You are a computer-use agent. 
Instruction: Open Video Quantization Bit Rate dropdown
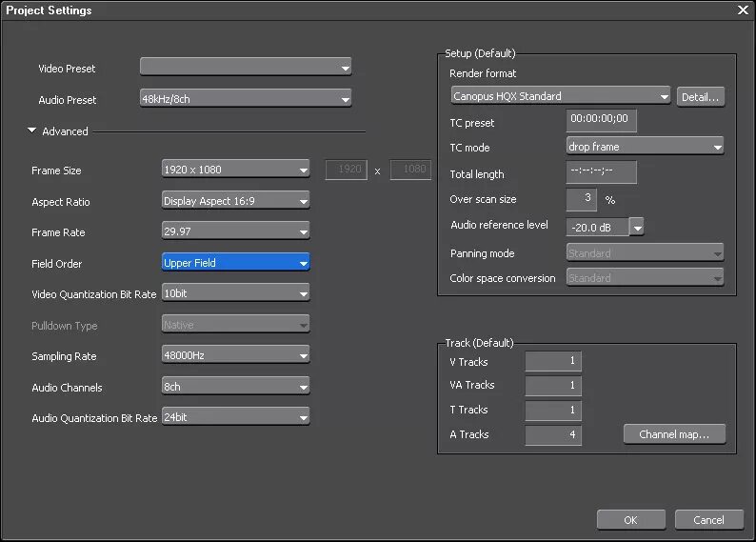click(x=236, y=293)
